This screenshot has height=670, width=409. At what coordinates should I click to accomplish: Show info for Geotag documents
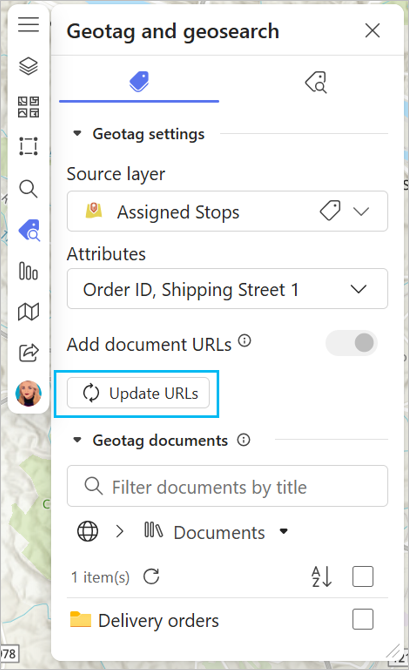pyautogui.click(x=244, y=440)
